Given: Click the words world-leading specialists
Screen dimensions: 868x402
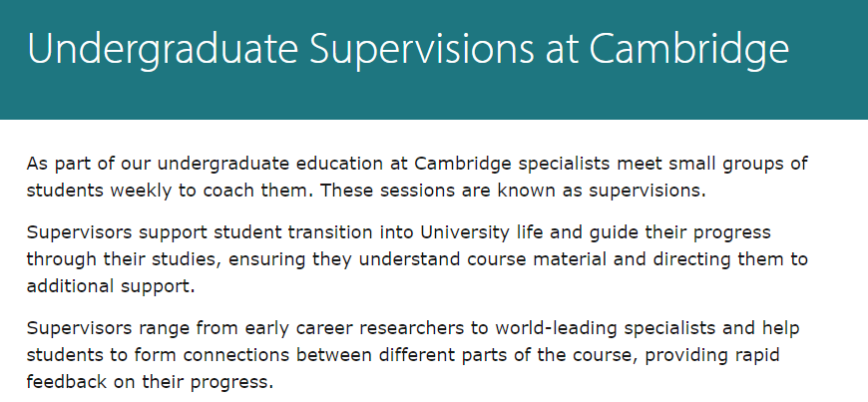Looking at the screenshot, I should (x=606, y=328).
